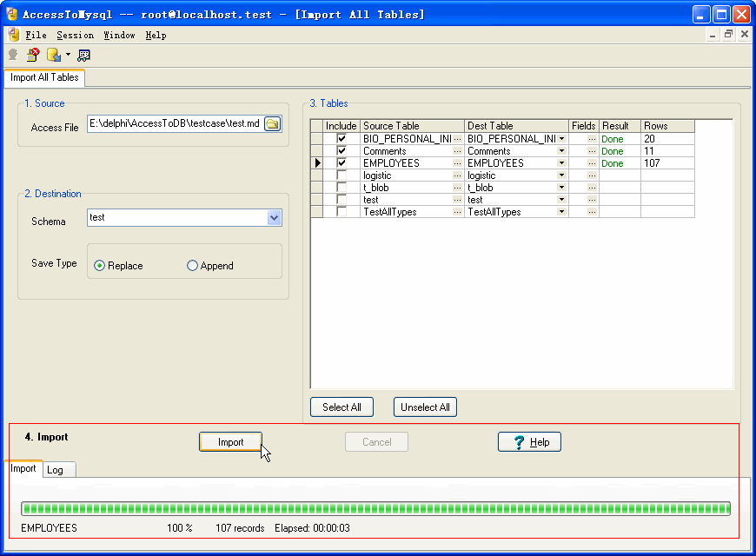Viewport: 756px width, 556px height.
Task: Click the EMPLOYEES row indicator arrow
Action: click(317, 163)
